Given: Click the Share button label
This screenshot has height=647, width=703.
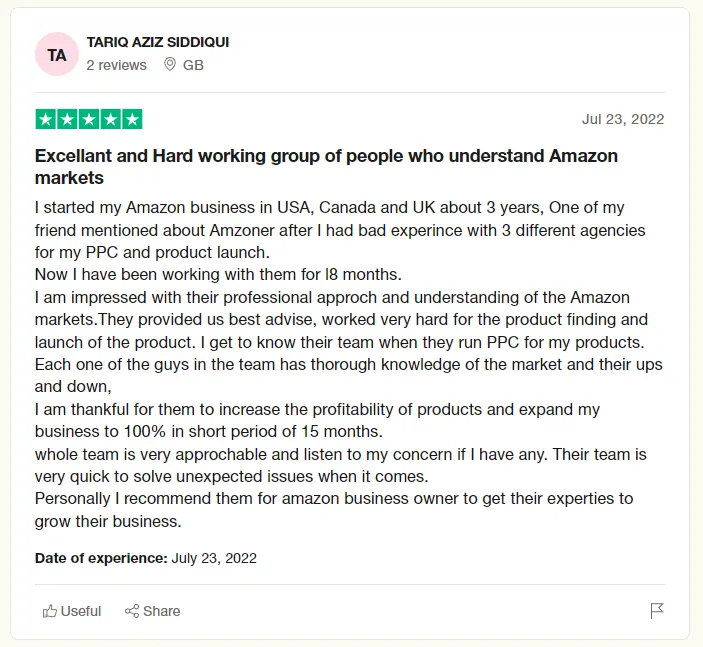Looking at the screenshot, I should pos(161,611).
